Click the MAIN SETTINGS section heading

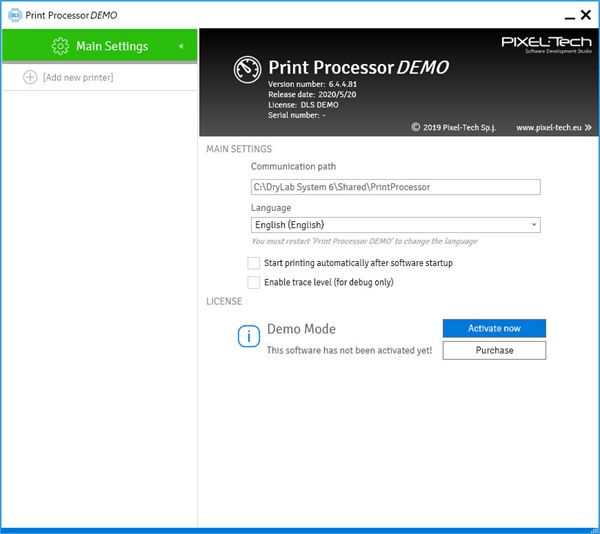[x=239, y=149]
